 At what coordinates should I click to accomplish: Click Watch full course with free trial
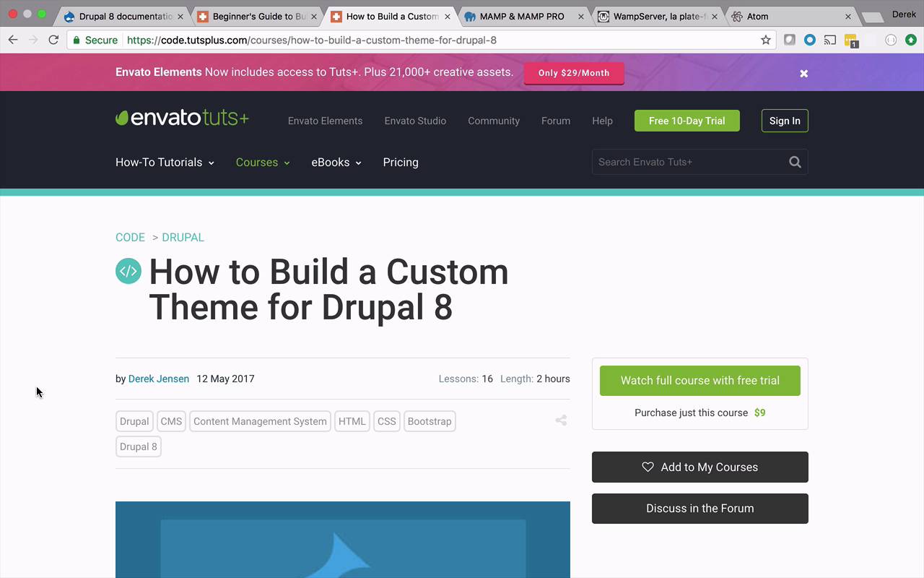[700, 380]
